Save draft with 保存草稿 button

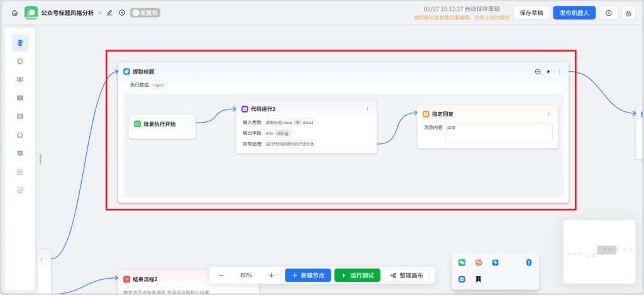531,13
